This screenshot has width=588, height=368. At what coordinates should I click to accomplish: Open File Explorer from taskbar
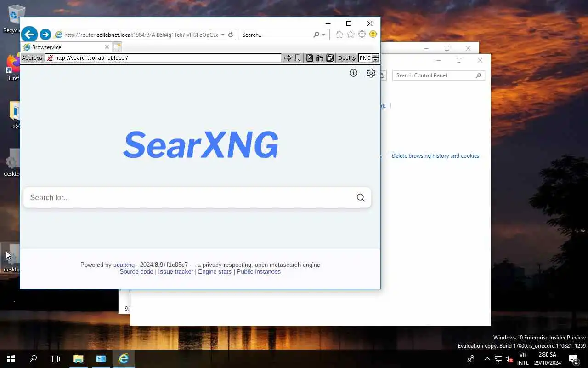78,359
